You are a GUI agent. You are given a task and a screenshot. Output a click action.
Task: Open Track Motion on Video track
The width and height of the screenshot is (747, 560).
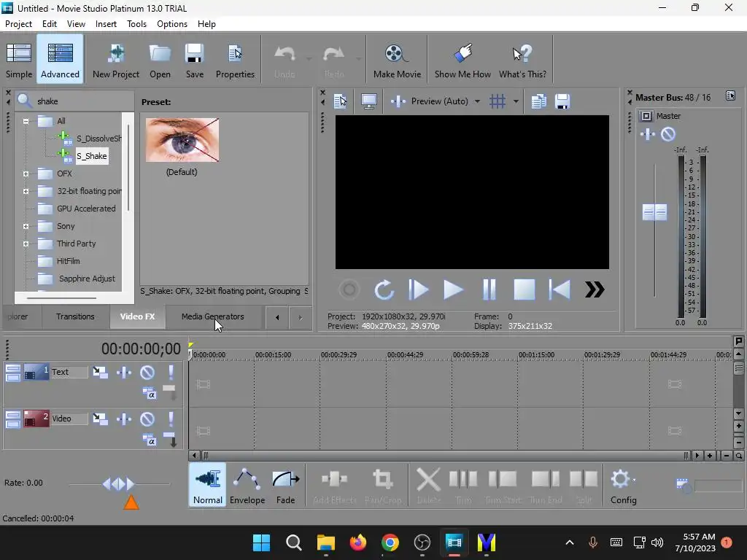coord(100,419)
